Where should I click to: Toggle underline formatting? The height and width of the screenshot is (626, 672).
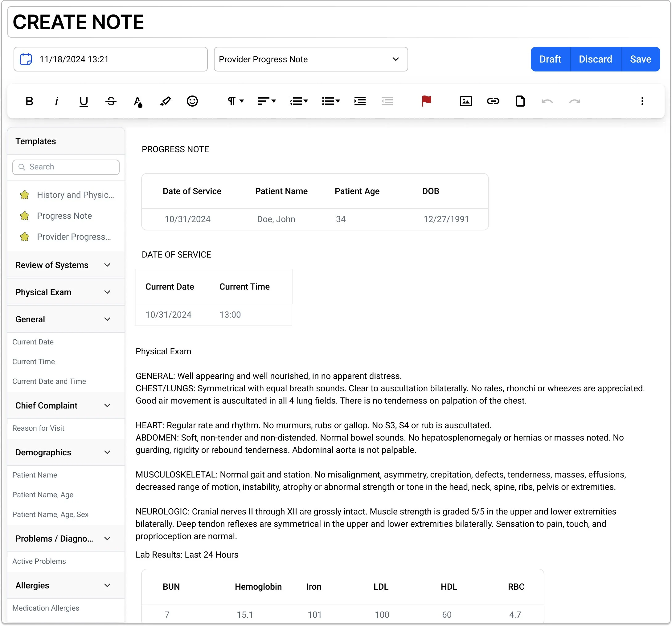[84, 101]
